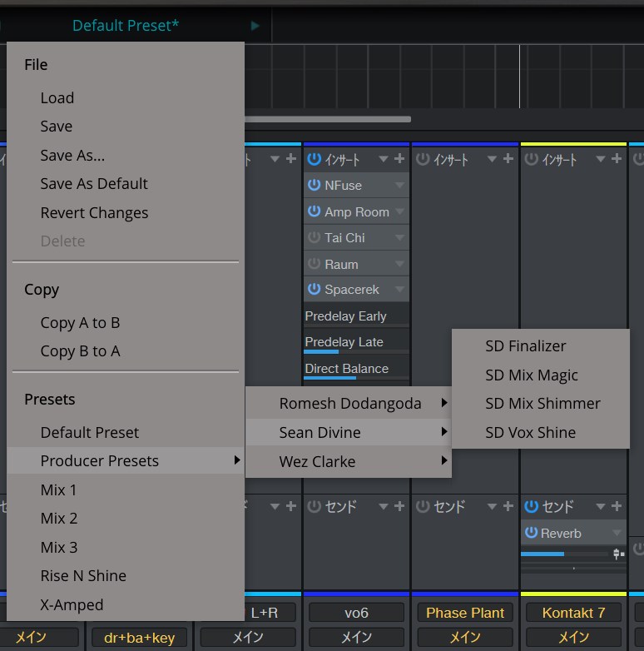
Task: Click the power icon on Kontakt 7 inserts header
Action: tap(531, 159)
